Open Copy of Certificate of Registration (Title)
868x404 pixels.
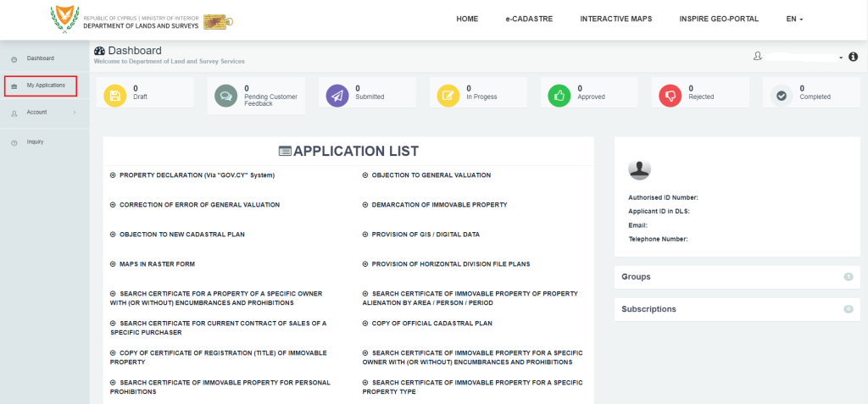(x=219, y=357)
